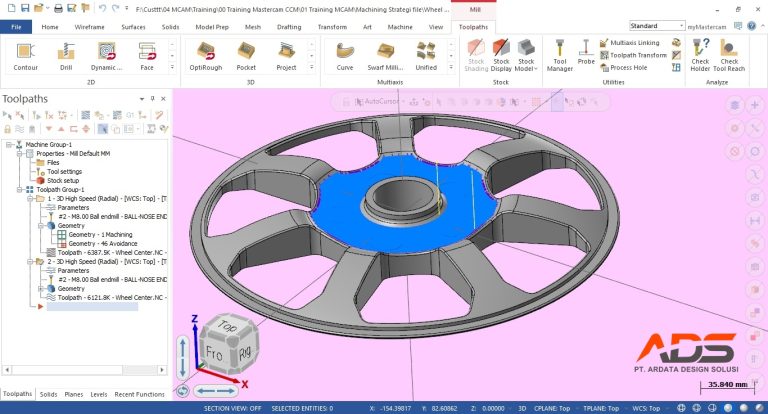Viewport: 768px width, 414px height.
Task: Open the Dynamic milling toolpath
Action: click(106, 56)
